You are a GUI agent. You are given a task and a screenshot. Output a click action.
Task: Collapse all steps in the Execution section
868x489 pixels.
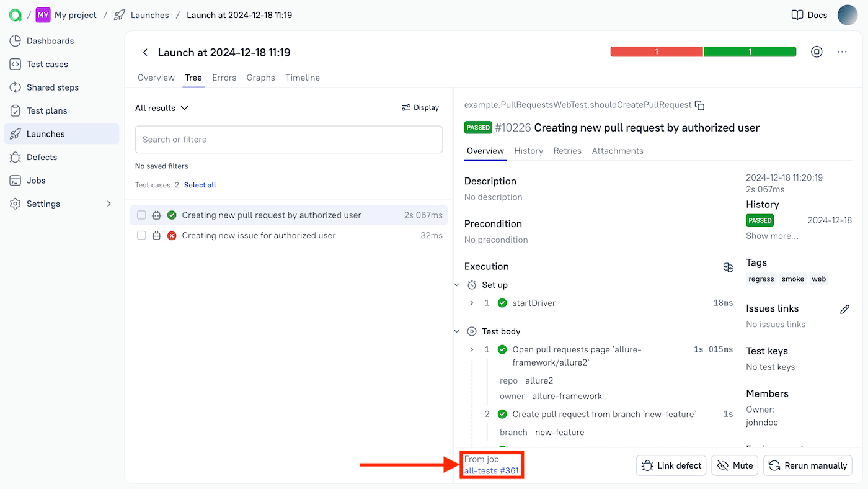point(727,267)
